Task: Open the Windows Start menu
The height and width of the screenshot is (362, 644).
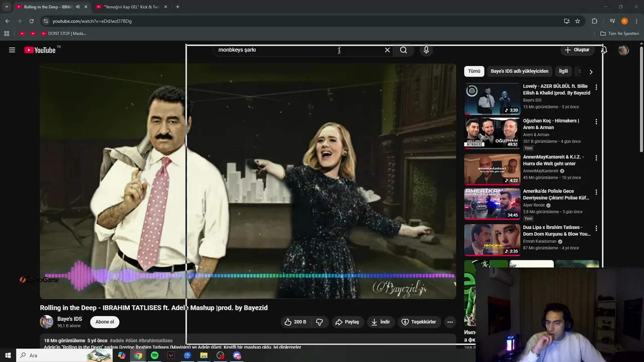Action: pyautogui.click(x=8, y=355)
